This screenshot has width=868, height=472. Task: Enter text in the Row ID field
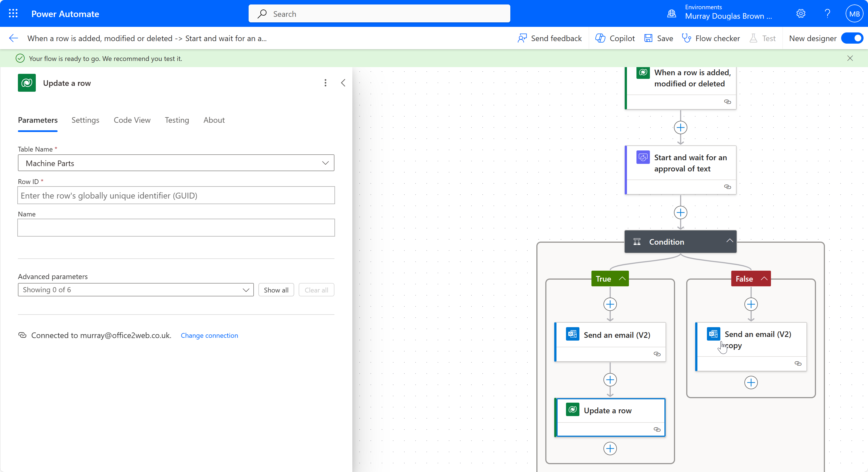[176, 195]
